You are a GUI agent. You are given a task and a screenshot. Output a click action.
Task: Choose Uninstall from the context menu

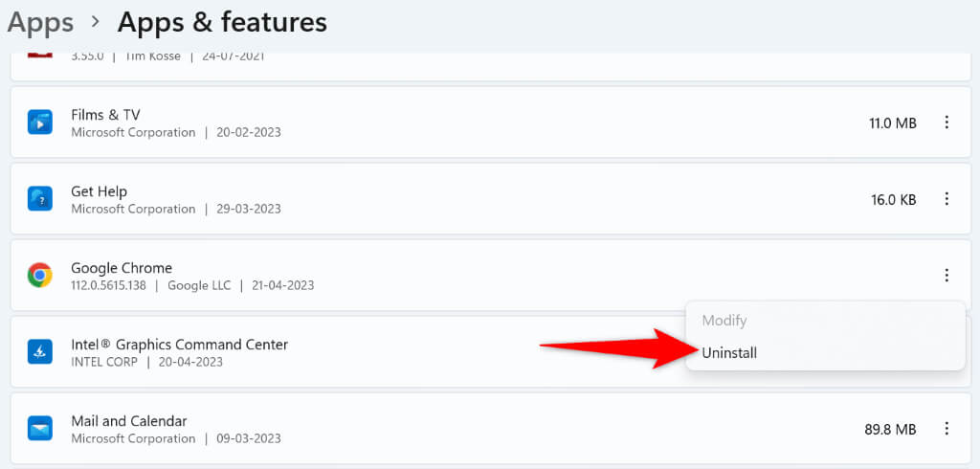[729, 353]
